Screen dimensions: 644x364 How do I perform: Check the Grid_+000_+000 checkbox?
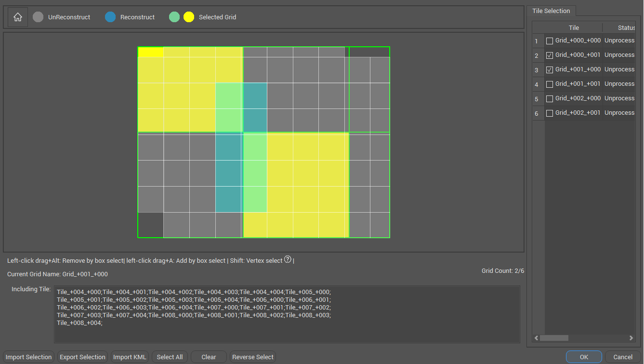(550, 41)
